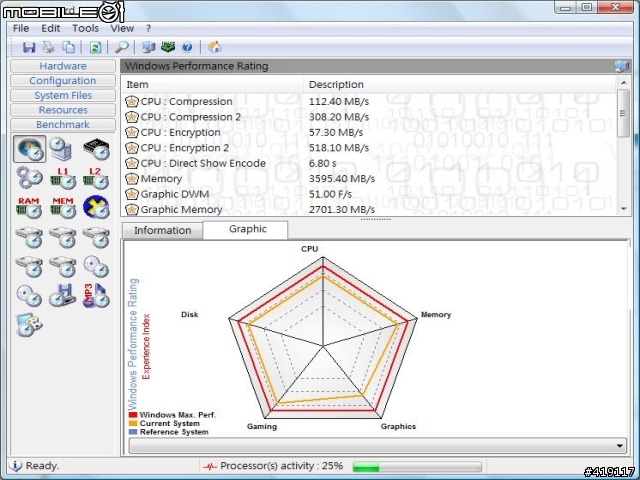
Task: Click the computer monitors toolbar icon
Action: 148,47
